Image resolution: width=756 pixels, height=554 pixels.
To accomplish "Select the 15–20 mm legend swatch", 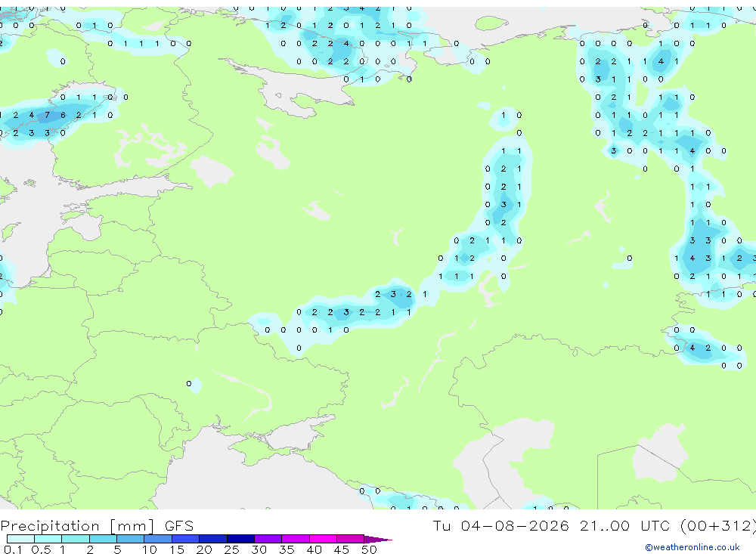I will pyautogui.click(x=185, y=539).
